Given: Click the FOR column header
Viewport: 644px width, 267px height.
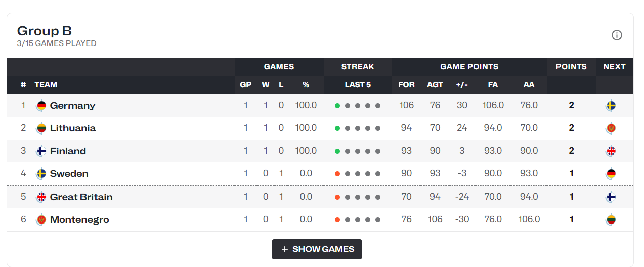Looking at the screenshot, I should 406,85.
